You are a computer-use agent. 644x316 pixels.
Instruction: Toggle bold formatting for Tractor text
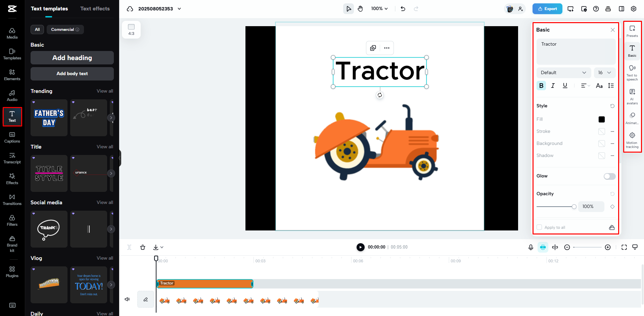pyautogui.click(x=541, y=86)
